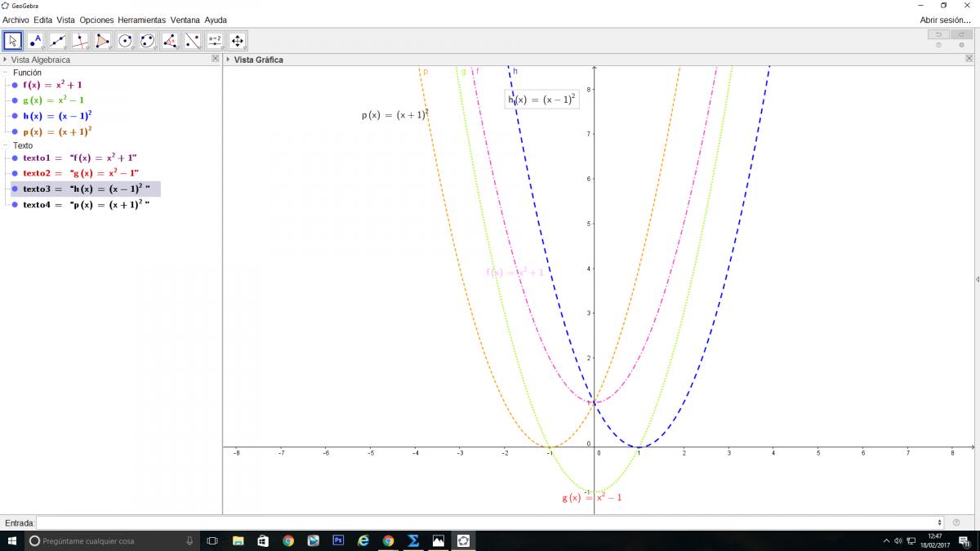980x551 pixels.
Task: Toggle visibility dot of texto4
Action: point(15,205)
